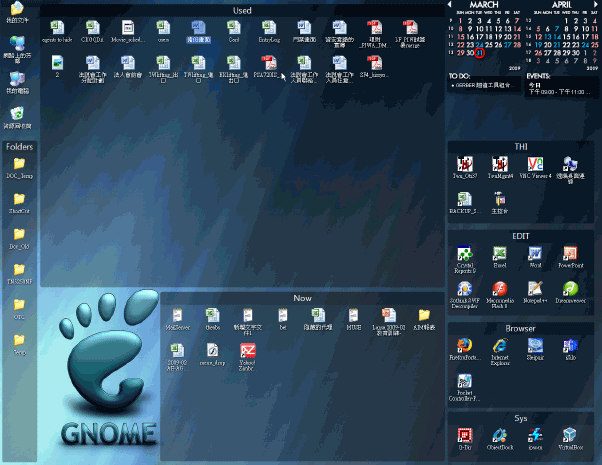Open the EntryLog Excel file

269,31
